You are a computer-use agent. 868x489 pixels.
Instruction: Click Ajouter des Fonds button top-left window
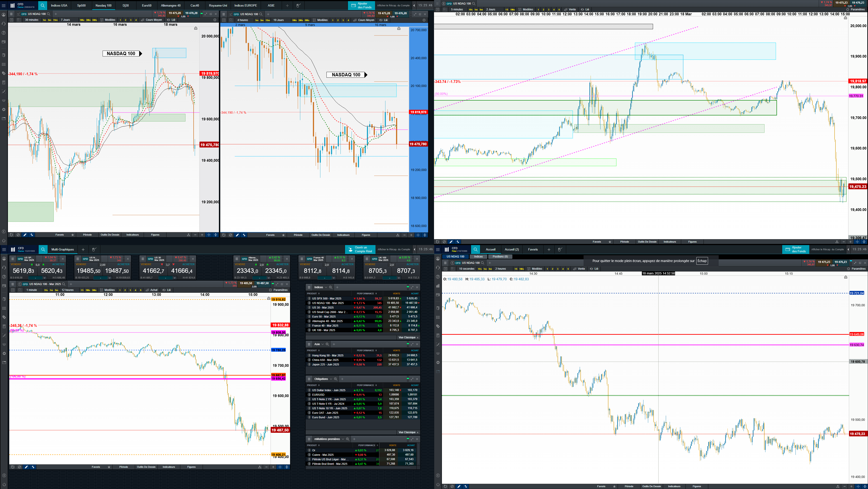click(361, 5)
